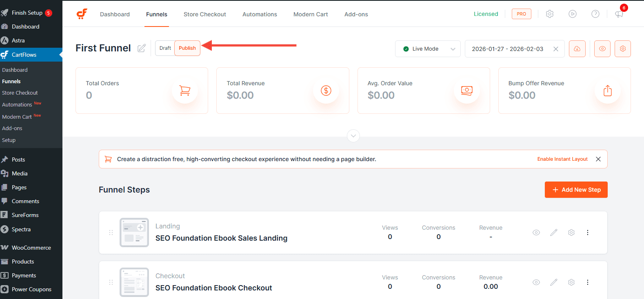Open more options for the Ebook Checkout step
This screenshot has height=299, width=644.
pos(588,282)
